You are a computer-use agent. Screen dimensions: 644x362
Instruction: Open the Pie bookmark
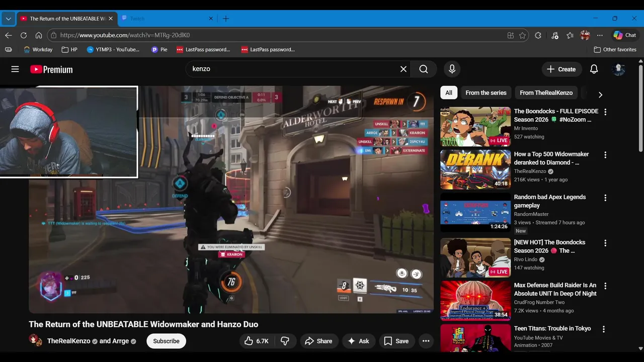point(159,49)
